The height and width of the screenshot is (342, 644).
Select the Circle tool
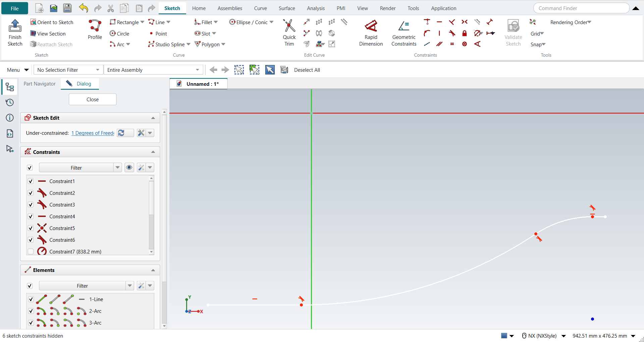click(120, 34)
